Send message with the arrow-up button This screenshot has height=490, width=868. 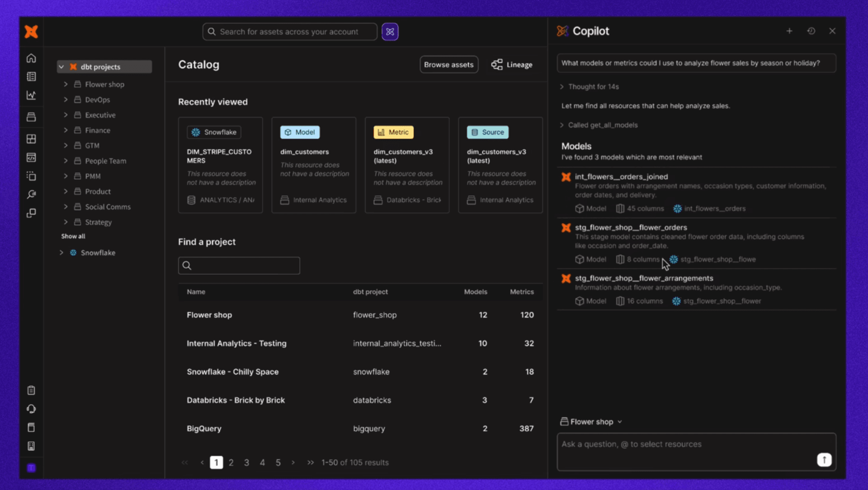pyautogui.click(x=824, y=460)
